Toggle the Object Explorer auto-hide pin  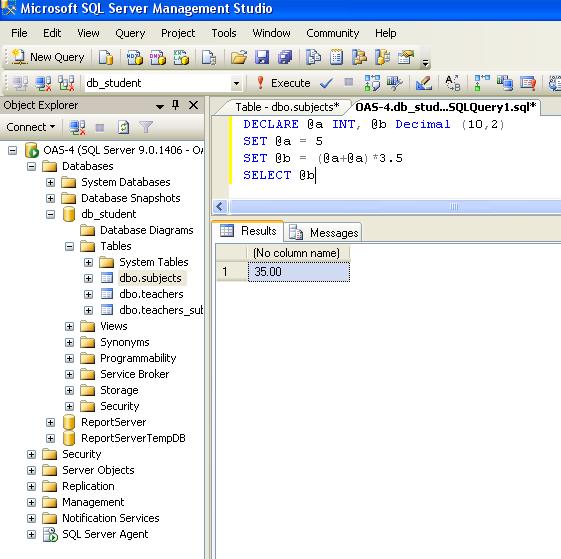tap(175, 105)
